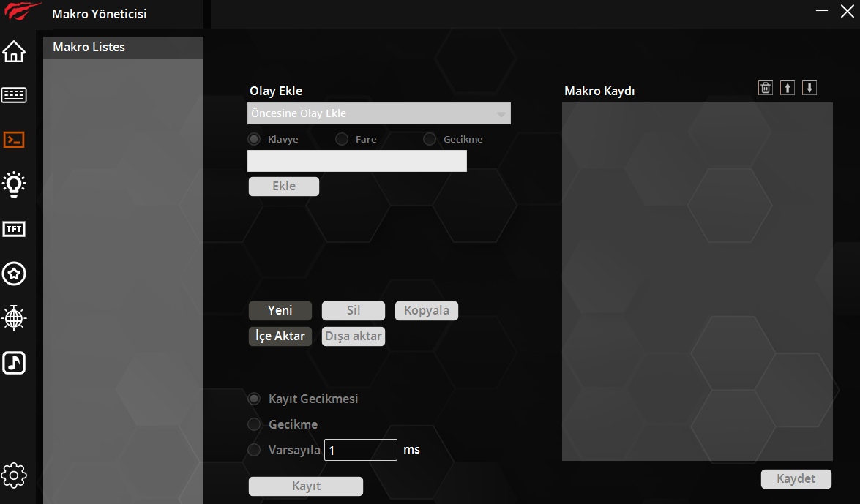Click the Ekle button
The height and width of the screenshot is (504, 860).
(283, 187)
